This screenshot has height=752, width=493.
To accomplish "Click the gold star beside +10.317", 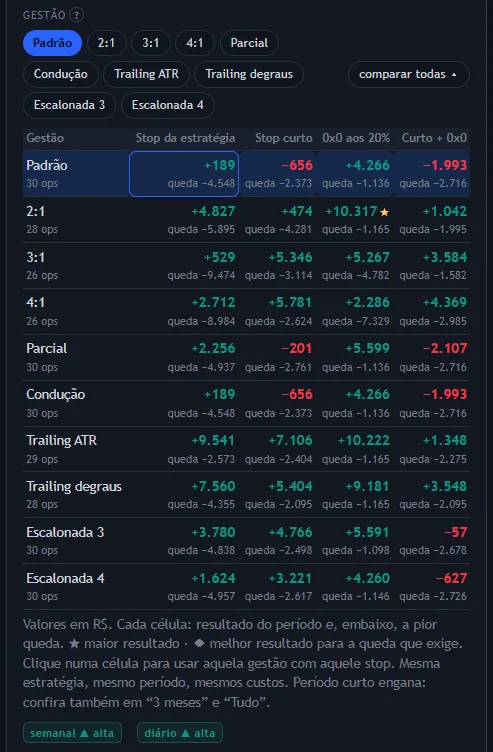I will click(x=385, y=212).
